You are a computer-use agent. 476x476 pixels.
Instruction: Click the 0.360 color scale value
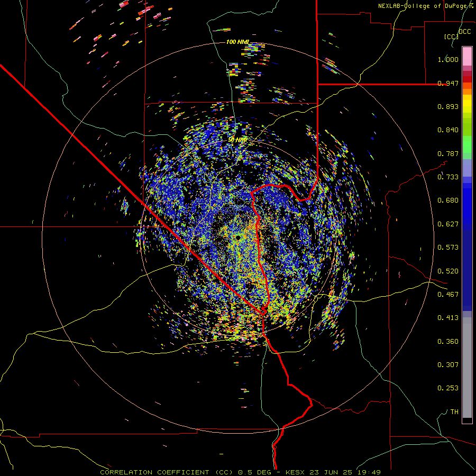(x=448, y=342)
